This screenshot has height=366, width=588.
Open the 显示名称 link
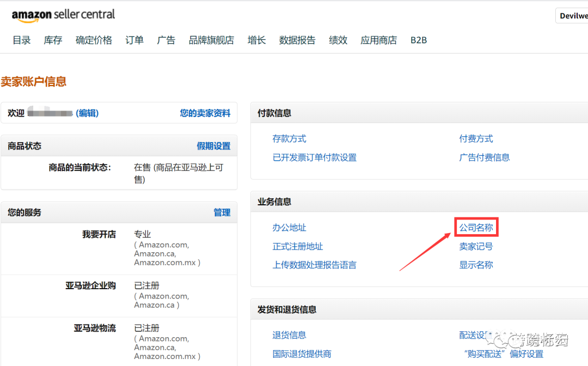[476, 265]
